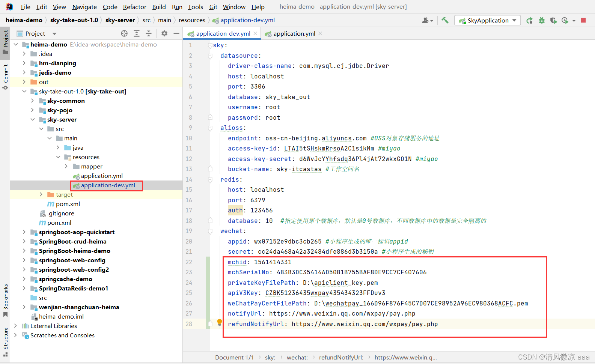Open the File menu
Viewport: 595px width, 364px height.
coord(26,7)
